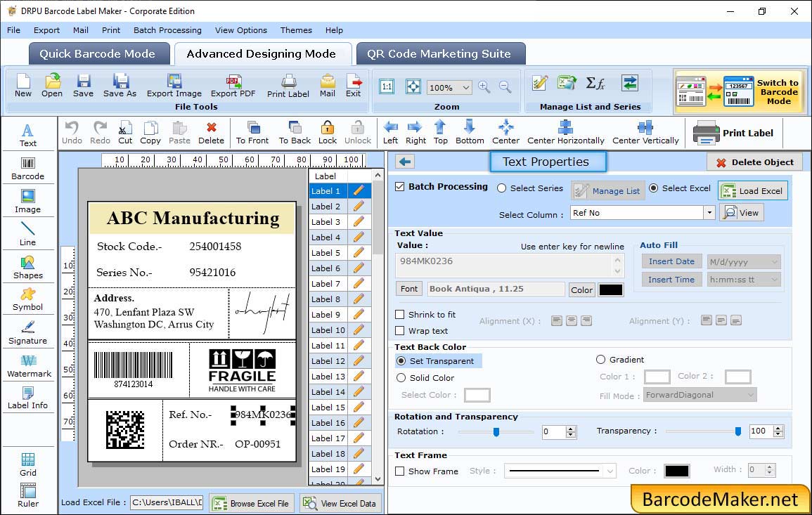Image resolution: width=812 pixels, height=515 pixels.
Task: Lock the selected object
Action: coord(328,133)
